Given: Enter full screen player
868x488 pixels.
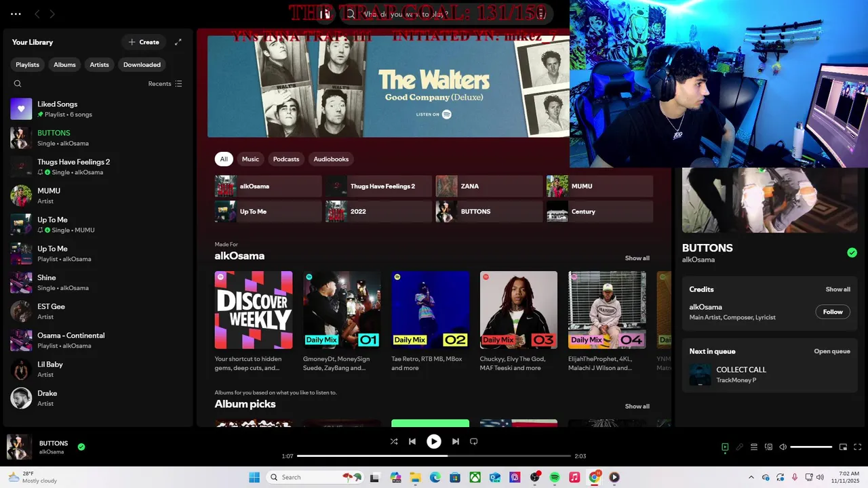Looking at the screenshot, I should [857, 447].
